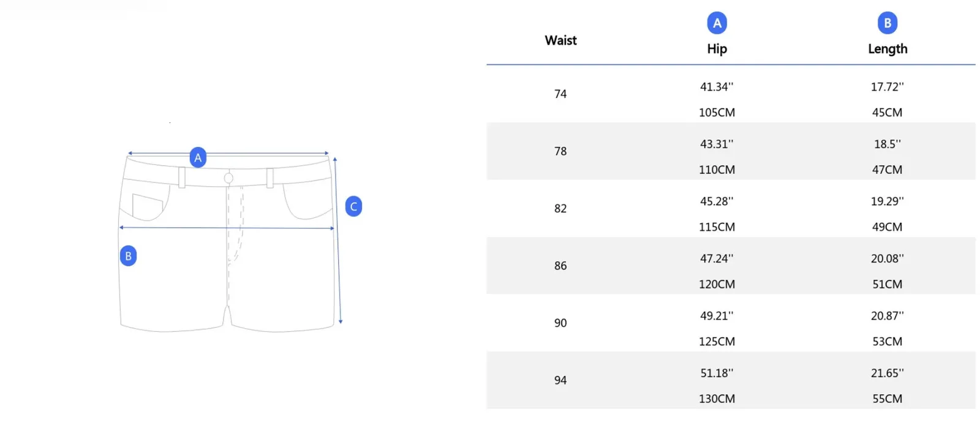Image resolution: width=980 pixels, height=431 pixels.
Task: Click the Hip column header text
Action: click(x=717, y=49)
